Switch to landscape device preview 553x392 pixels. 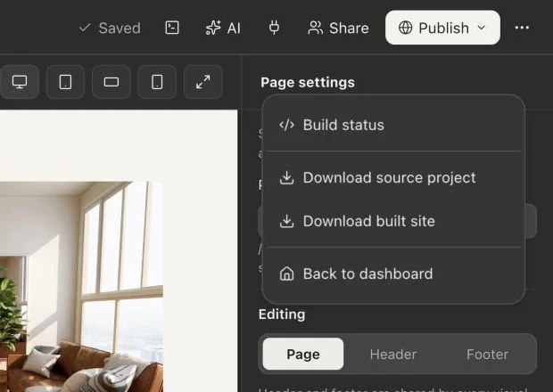111,82
